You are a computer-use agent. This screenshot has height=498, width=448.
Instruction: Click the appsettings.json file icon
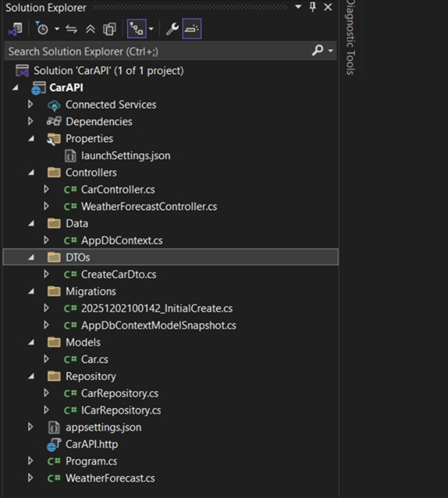click(x=54, y=428)
